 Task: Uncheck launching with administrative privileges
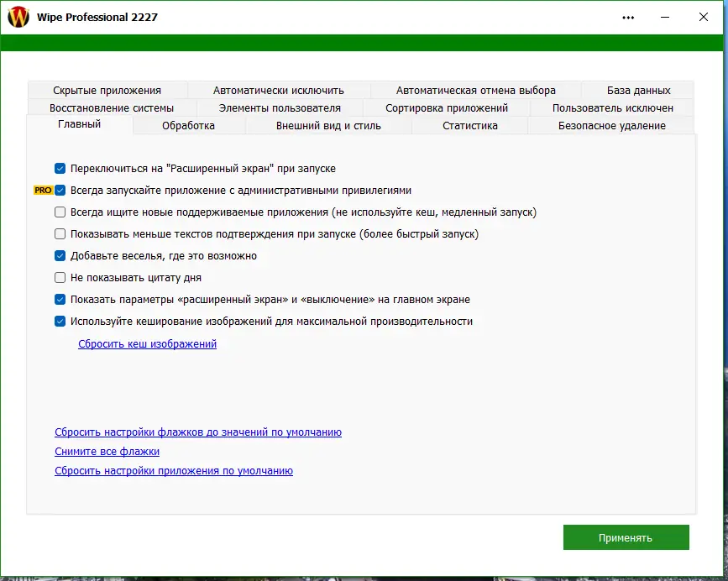[60, 191]
